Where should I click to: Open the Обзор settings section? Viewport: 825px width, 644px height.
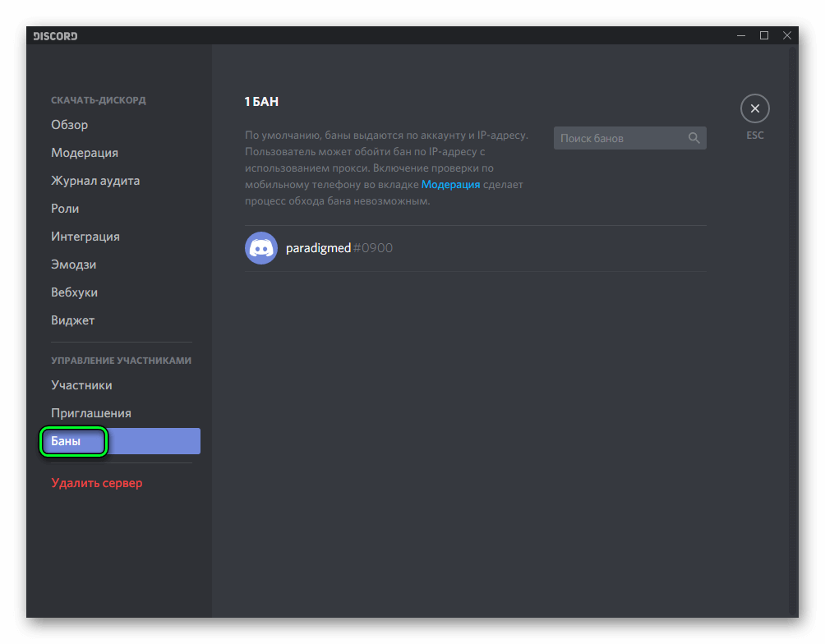point(70,125)
